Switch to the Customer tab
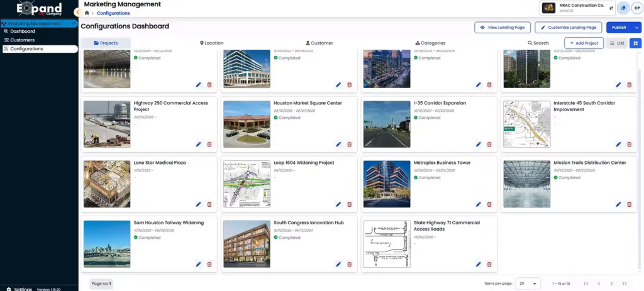This screenshot has height=291, width=644. coord(319,43)
